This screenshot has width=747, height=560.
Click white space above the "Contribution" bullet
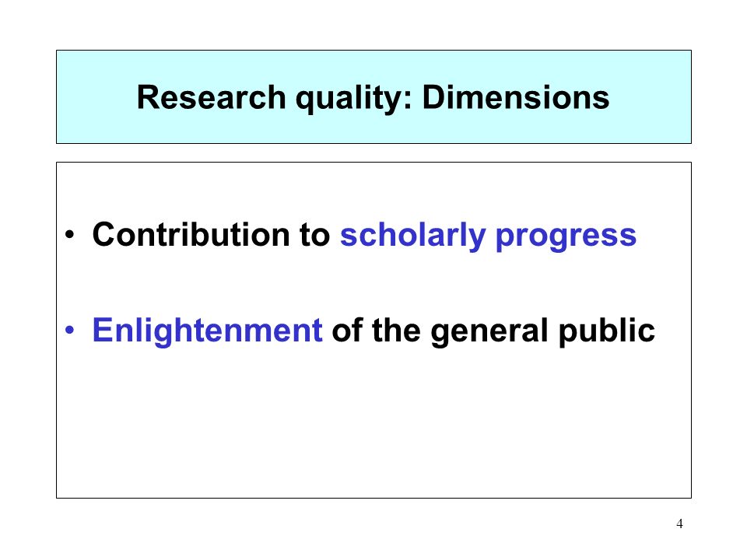373,191
